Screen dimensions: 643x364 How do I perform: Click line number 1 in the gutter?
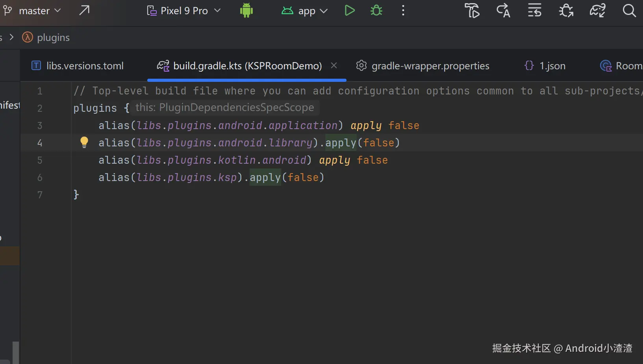40,91
